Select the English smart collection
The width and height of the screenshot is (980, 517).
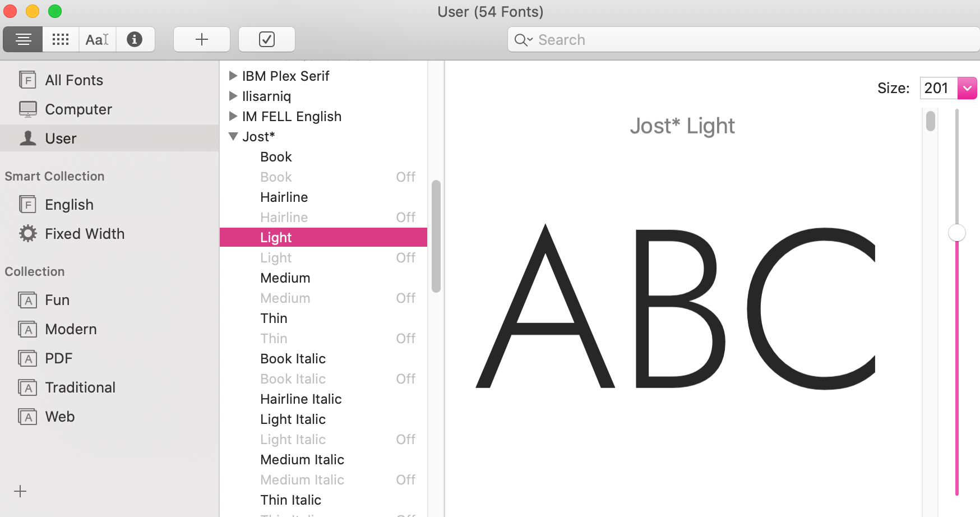tap(69, 204)
